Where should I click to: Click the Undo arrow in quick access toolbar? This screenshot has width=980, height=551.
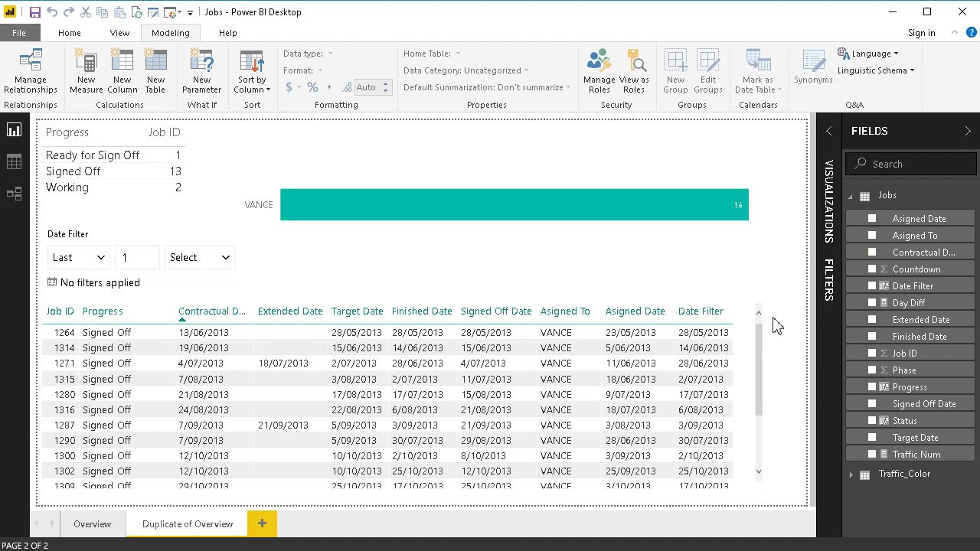(52, 12)
